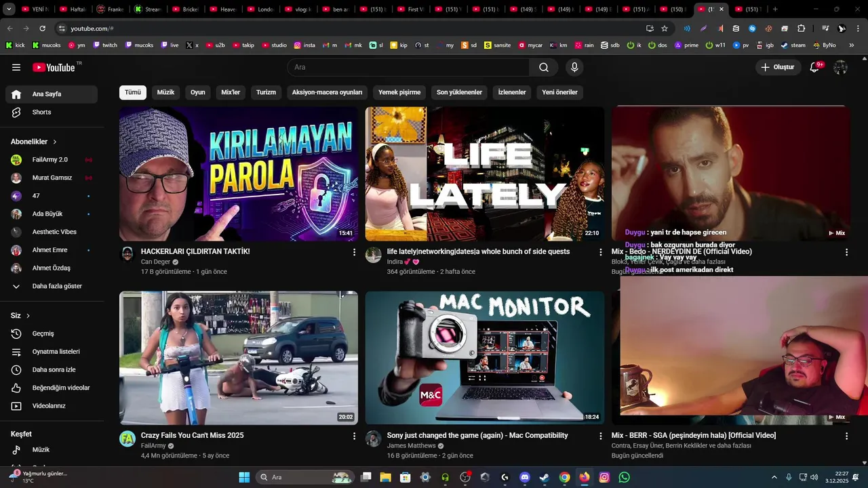This screenshot has height=488, width=868.
Task: Bookmark this page with star icon
Action: pos(665,28)
